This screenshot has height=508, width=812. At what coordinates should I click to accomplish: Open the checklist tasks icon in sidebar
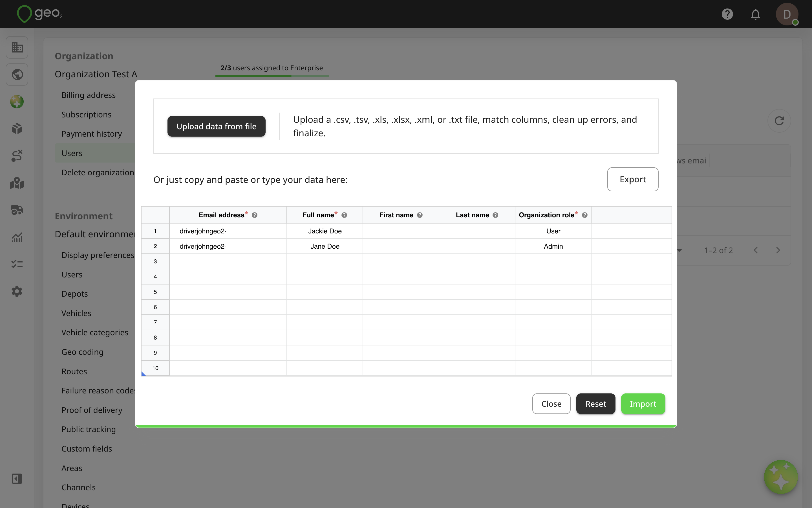(x=17, y=264)
